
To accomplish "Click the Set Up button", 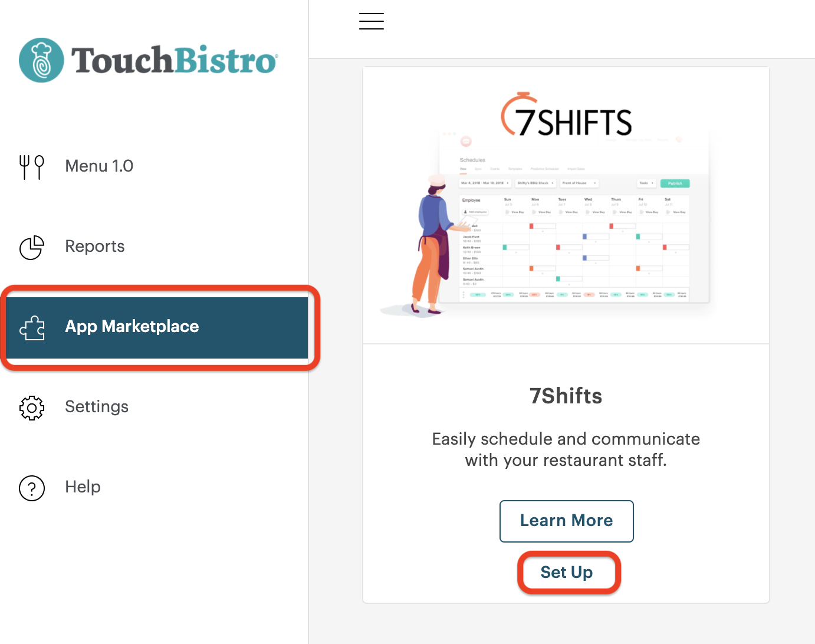I will pos(567,572).
